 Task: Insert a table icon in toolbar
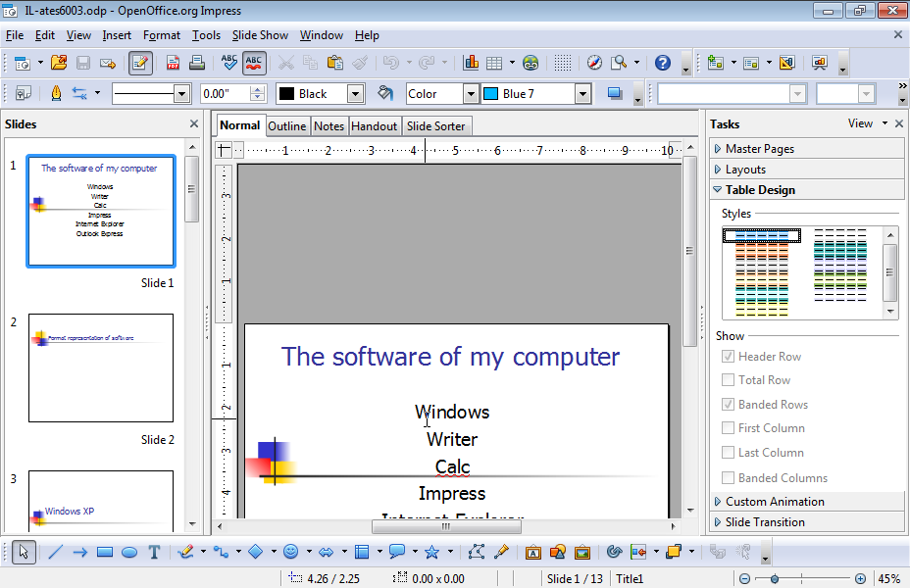point(494,63)
